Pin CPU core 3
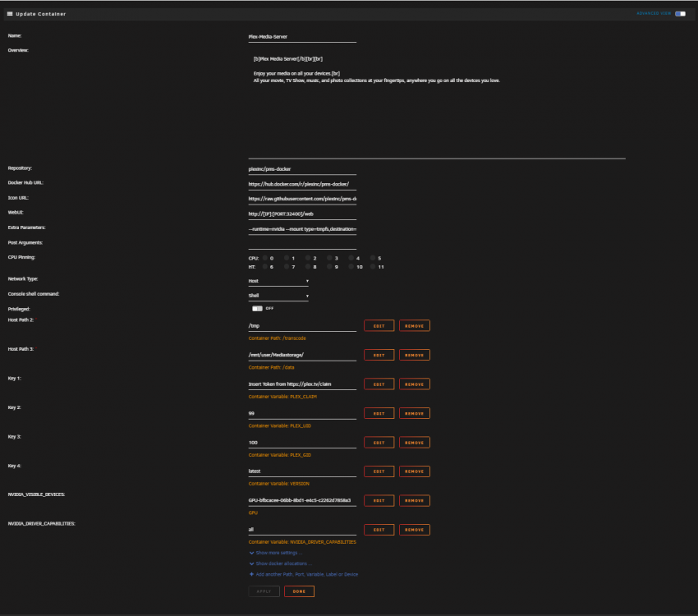This screenshot has height=616, width=698. coord(329,258)
